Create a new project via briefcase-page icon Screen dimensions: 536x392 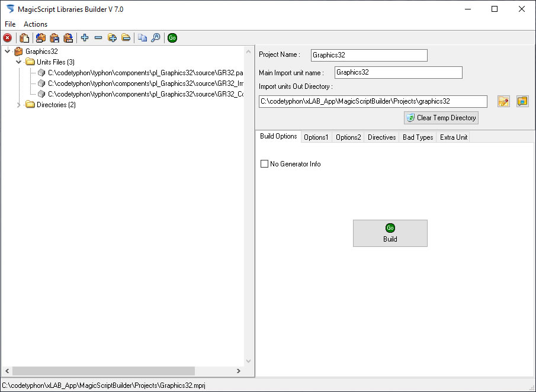(24, 38)
